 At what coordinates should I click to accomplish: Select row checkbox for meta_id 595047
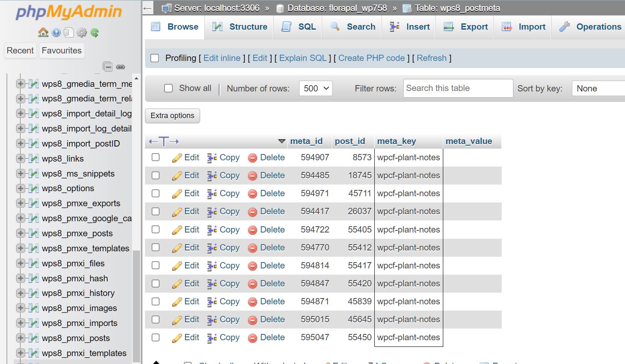[155, 337]
